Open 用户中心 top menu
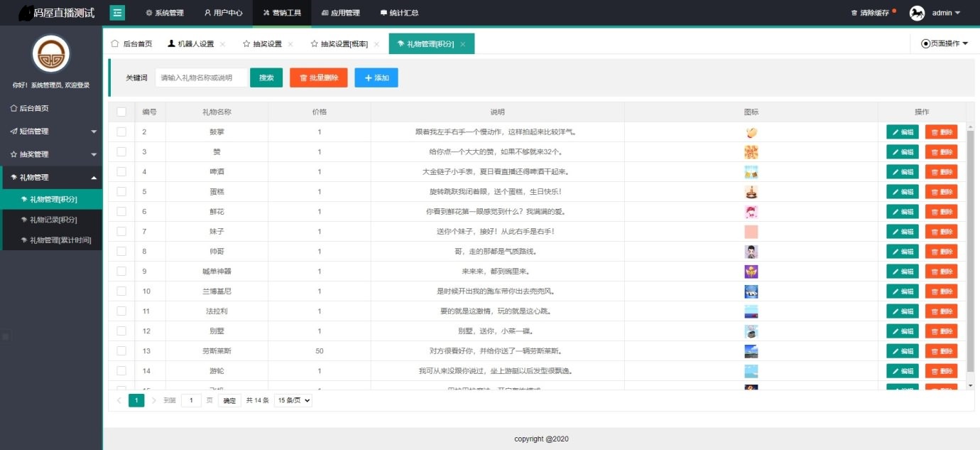980x450 pixels. [223, 13]
